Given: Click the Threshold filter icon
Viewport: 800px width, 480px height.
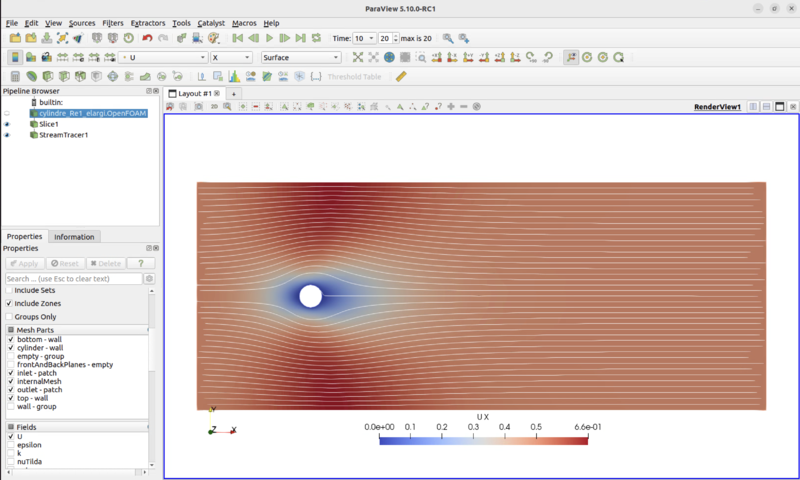Looking at the screenshot, I should click(x=81, y=77).
